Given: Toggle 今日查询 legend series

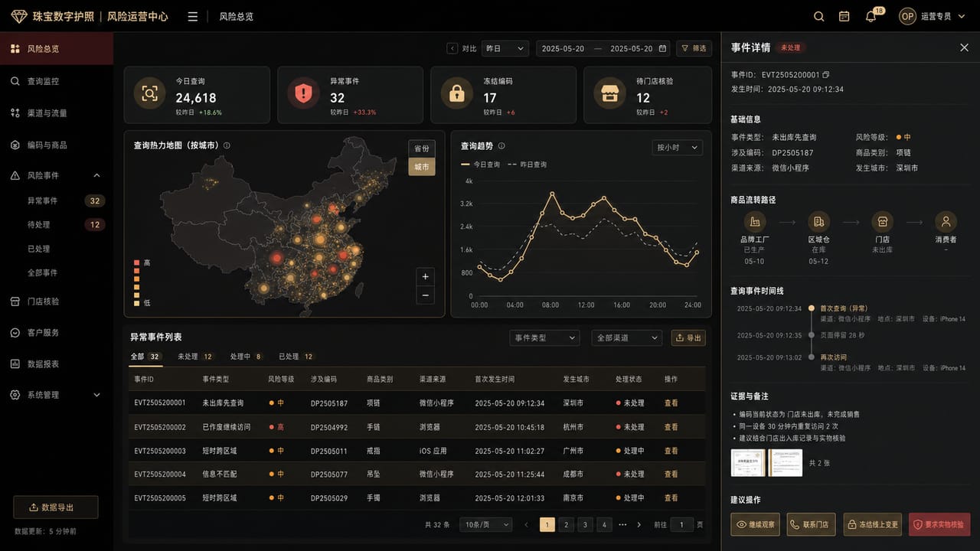Looking at the screenshot, I should point(480,165).
